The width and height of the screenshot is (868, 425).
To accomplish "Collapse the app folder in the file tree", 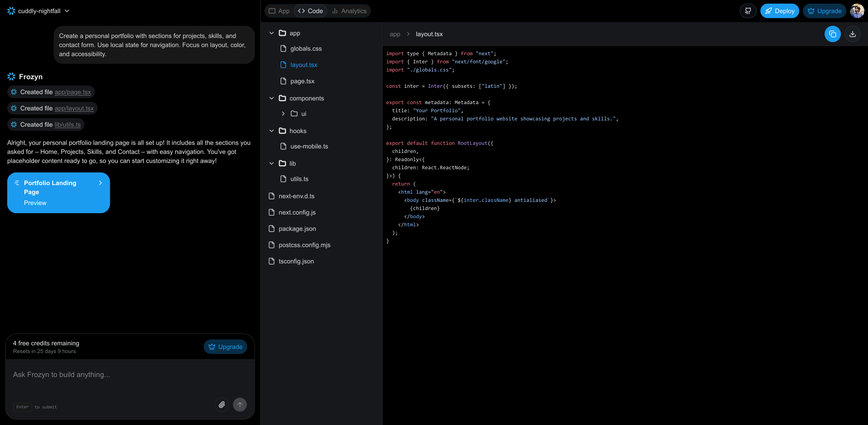I will [x=271, y=33].
